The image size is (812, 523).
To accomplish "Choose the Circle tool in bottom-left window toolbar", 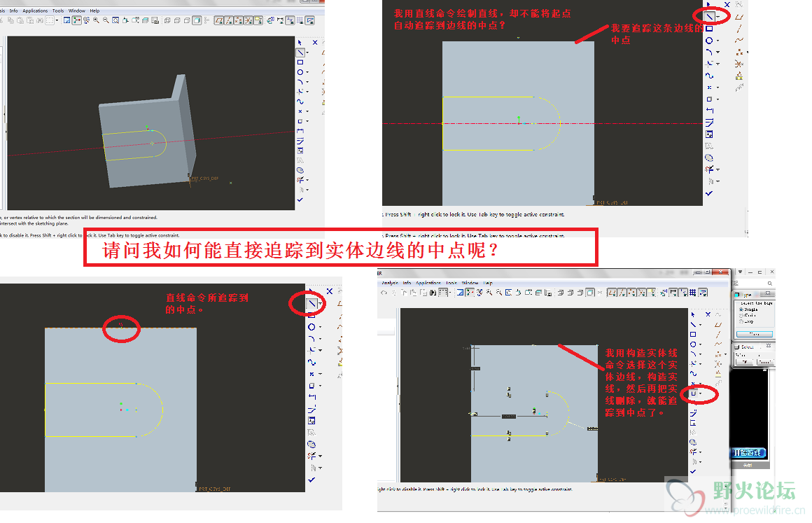I will [x=311, y=327].
